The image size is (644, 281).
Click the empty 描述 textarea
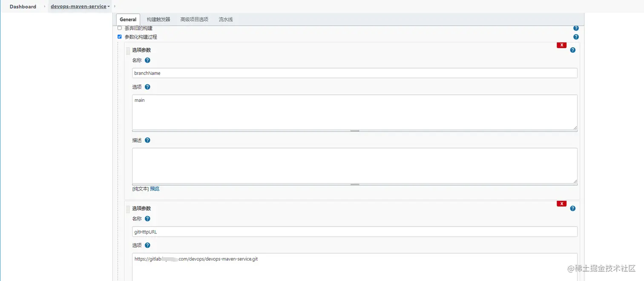click(x=355, y=166)
